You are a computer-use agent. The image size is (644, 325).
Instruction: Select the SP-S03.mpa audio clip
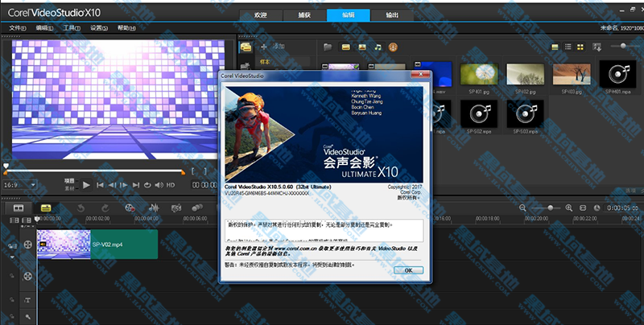[x=526, y=113]
